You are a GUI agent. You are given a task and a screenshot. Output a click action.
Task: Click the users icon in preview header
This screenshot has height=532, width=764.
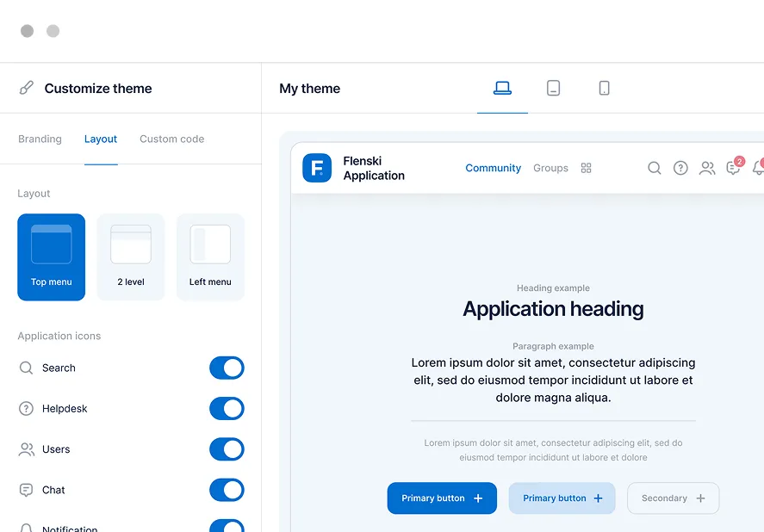[x=707, y=168]
